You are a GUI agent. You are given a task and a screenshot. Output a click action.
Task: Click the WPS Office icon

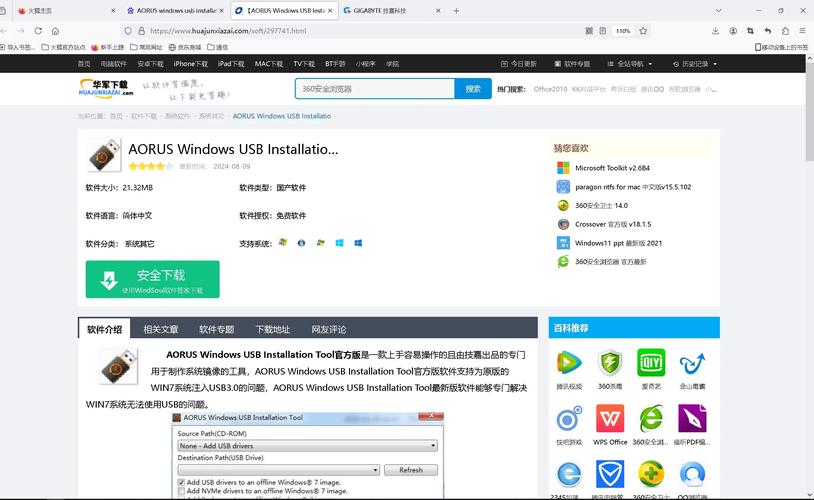[610, 418]
